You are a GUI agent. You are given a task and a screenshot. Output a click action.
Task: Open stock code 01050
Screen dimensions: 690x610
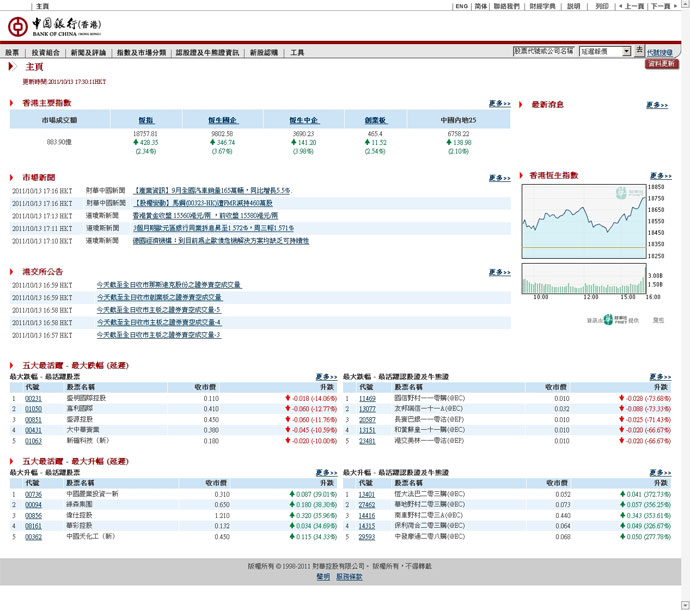point(33,409)
